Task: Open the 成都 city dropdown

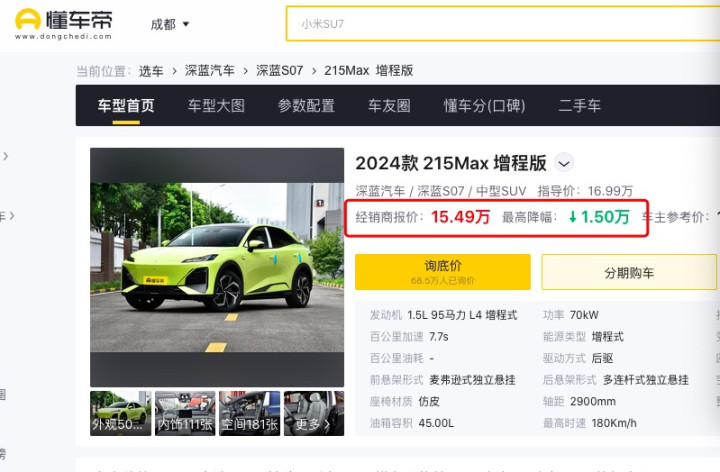Action: pos(170,24)
